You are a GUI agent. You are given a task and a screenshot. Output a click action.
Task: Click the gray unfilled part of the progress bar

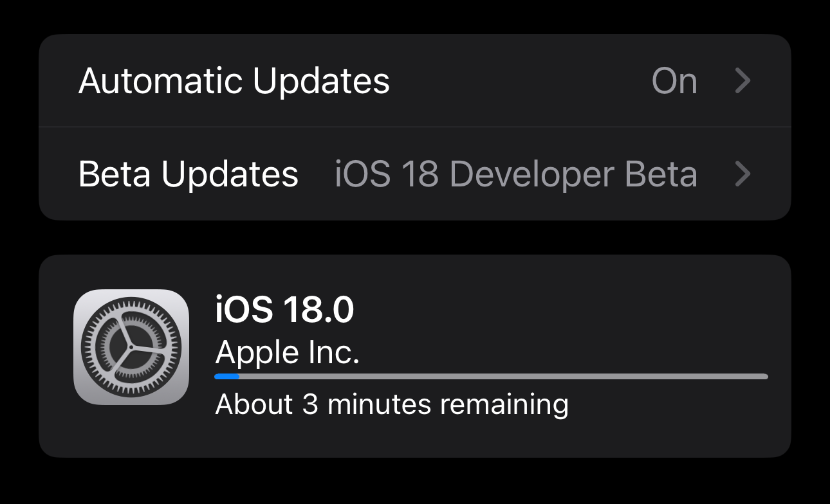point(502,377)
